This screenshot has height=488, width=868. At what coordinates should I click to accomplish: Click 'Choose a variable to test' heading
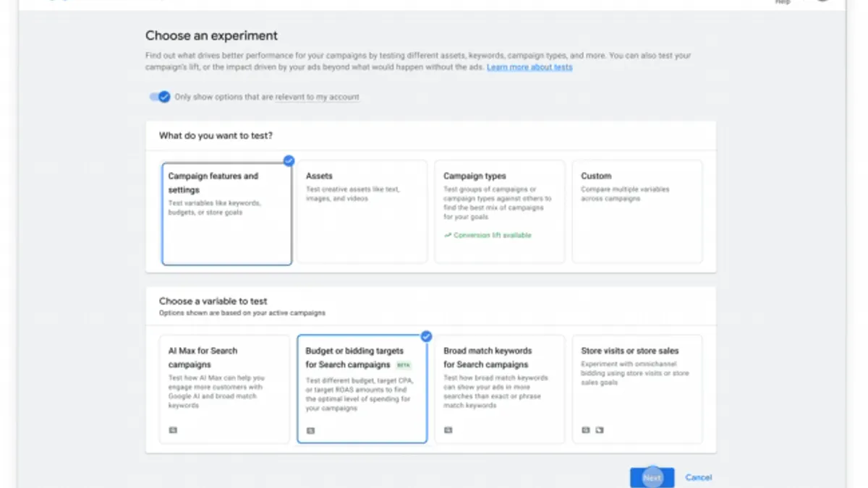(213, 301)
